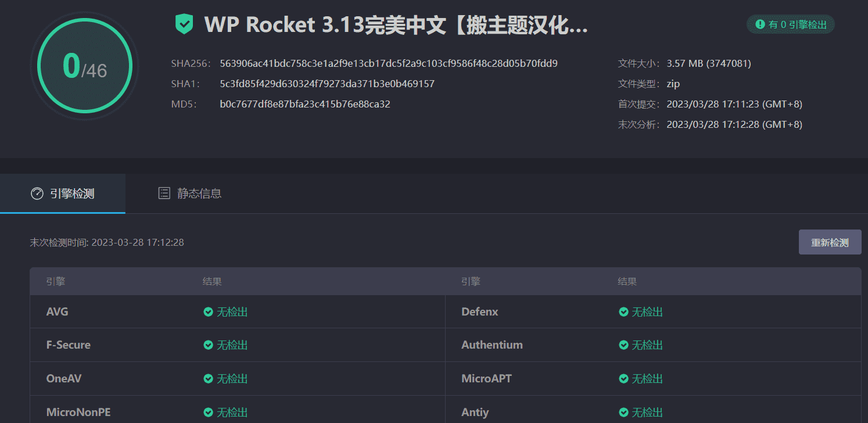Click the 无检出 result text for Defenx
The height and width of the screenshot is (423, 868).
(x=647, y=312)
